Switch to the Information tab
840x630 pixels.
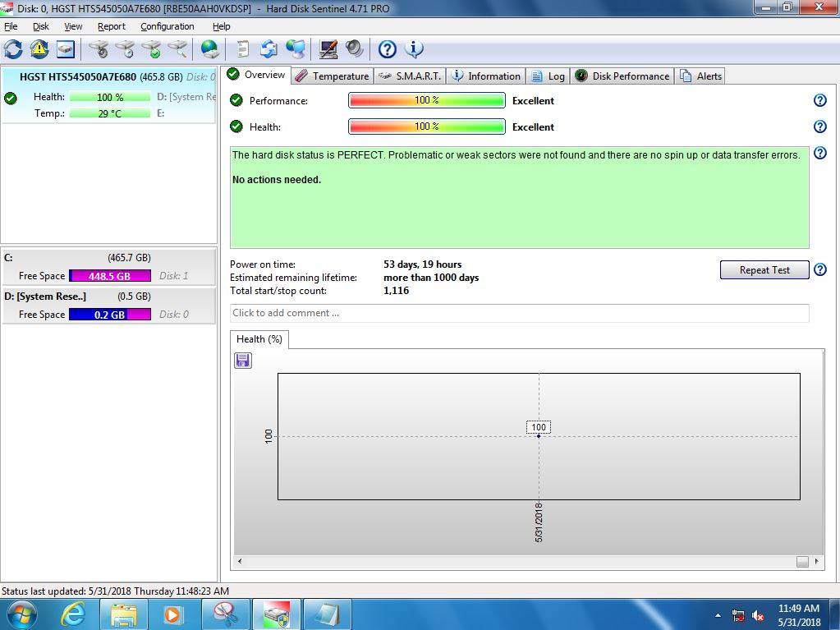[x=486, y=76]
